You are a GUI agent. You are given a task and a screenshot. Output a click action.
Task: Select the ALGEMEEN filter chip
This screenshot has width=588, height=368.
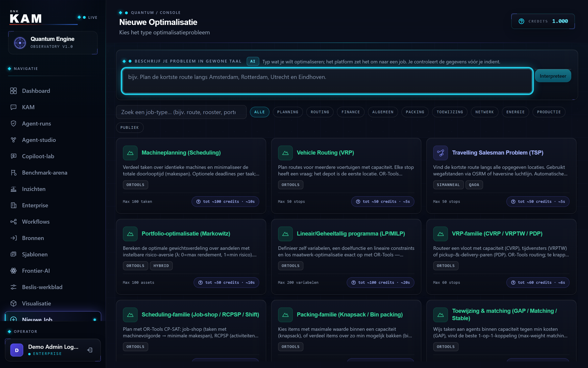pos(383,112)
